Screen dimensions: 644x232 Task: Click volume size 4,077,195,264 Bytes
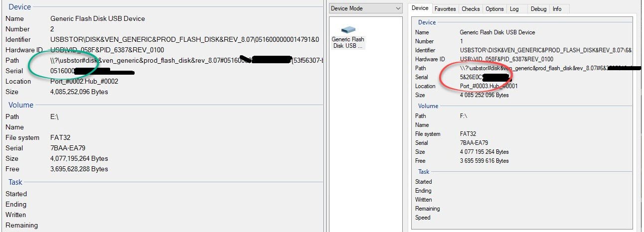click(79, 158)
